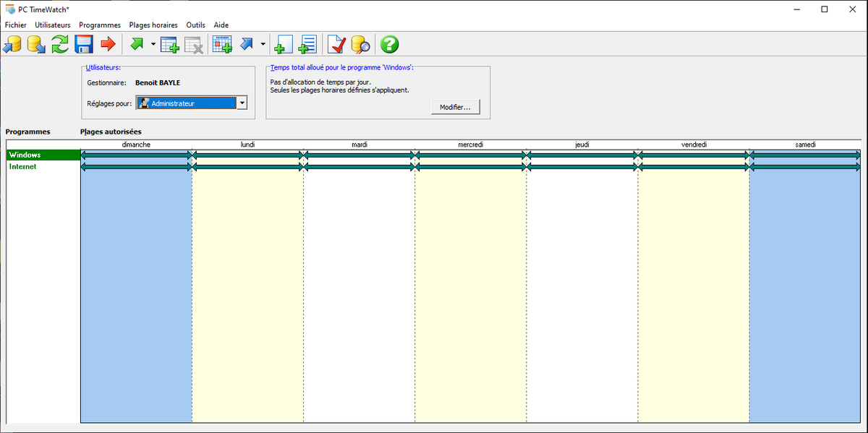Viewport: 868px width, 433px height.
Task: Click the lundi column header
Action: [x=247, y=145]
